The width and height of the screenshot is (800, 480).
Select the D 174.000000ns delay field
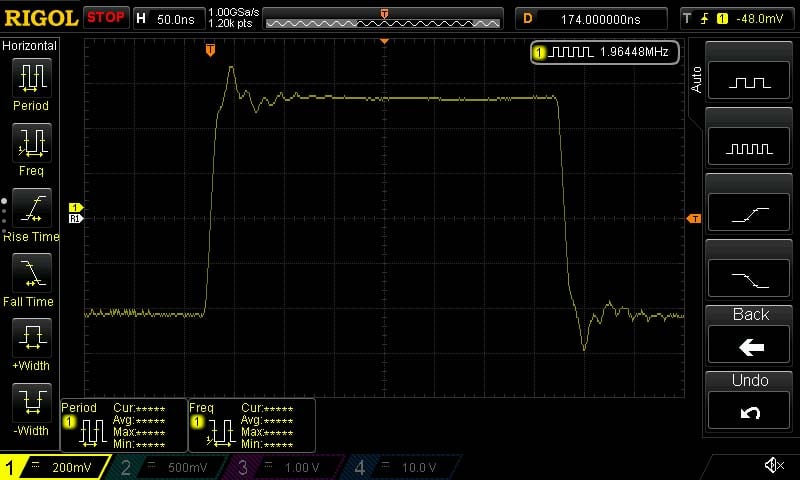(591, 19)
